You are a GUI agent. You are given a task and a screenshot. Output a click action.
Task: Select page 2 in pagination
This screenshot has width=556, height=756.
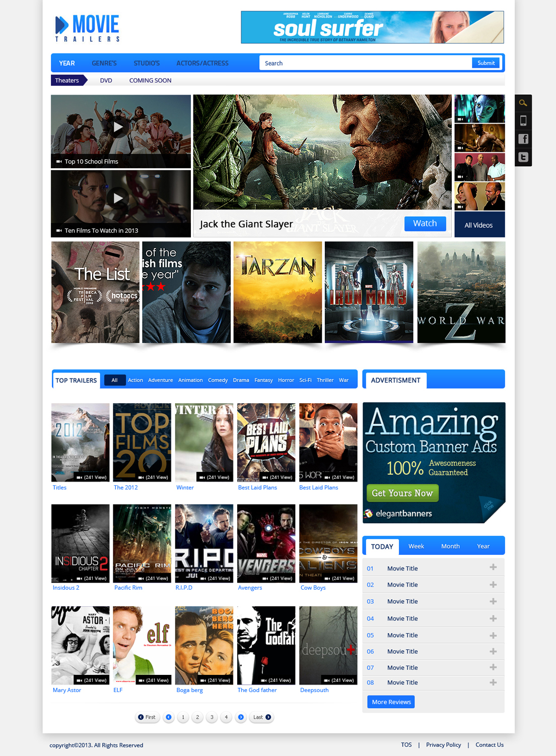197,717
